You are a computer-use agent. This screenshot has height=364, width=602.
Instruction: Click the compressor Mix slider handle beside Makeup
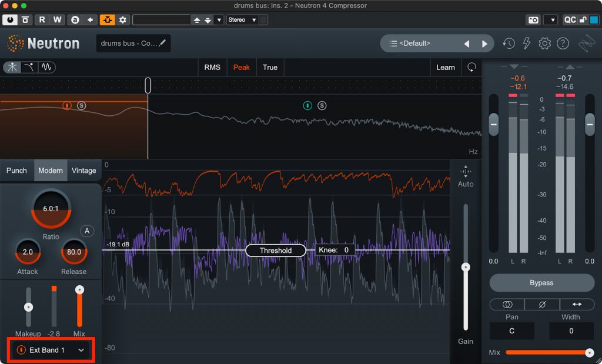(x=79, y=290)
